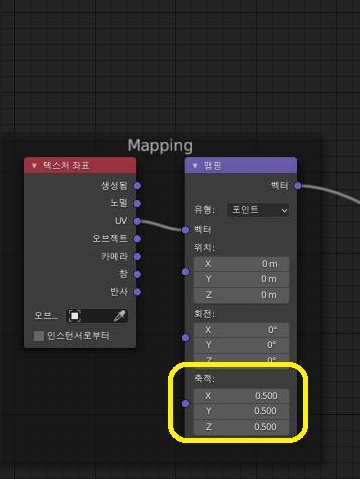The image size is (360, 479).
Task: Select the 축적 Y field showing 0.500
Action: pyautogui.click(x=241, y=411)
